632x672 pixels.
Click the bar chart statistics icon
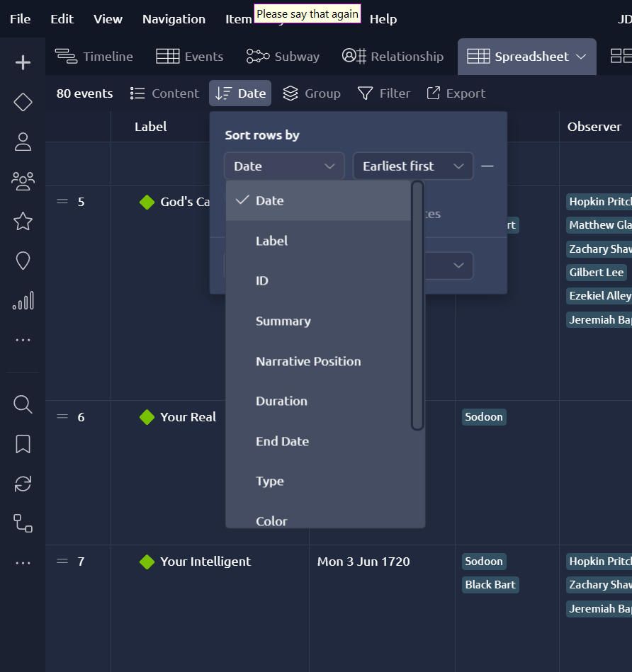(23, 301)
